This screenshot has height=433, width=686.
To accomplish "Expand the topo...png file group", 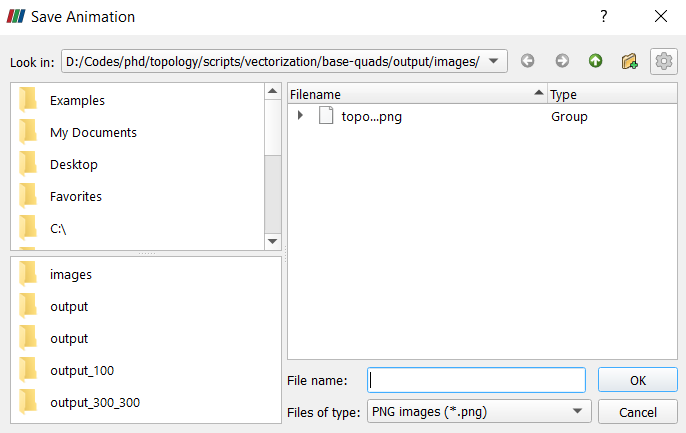I will pos(300,116).
